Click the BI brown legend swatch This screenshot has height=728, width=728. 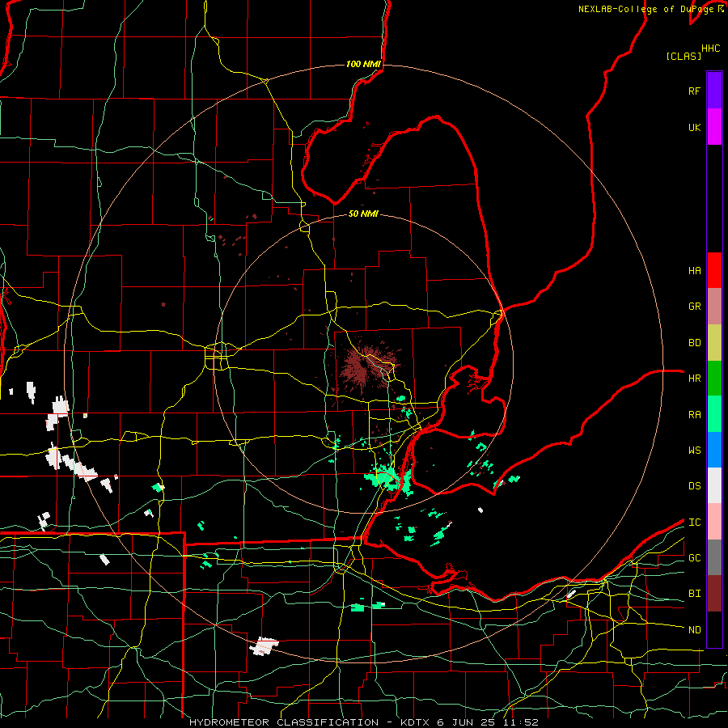[714, 594]
